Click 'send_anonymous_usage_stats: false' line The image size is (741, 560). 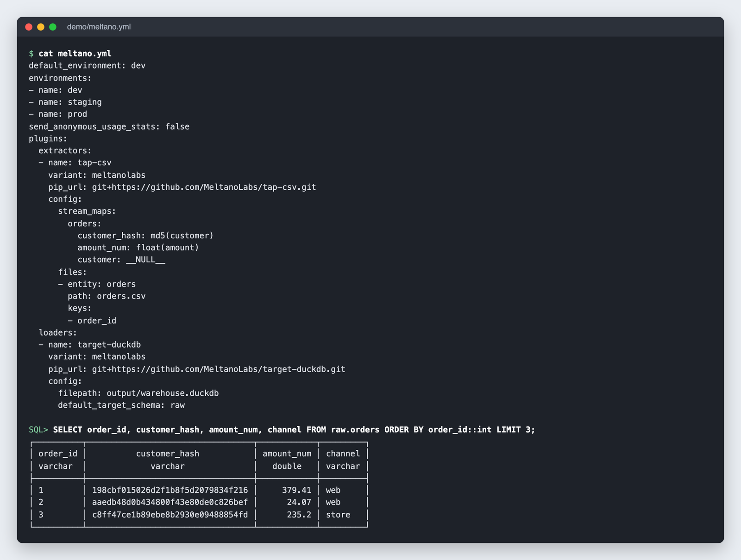(x=109, y=127)
